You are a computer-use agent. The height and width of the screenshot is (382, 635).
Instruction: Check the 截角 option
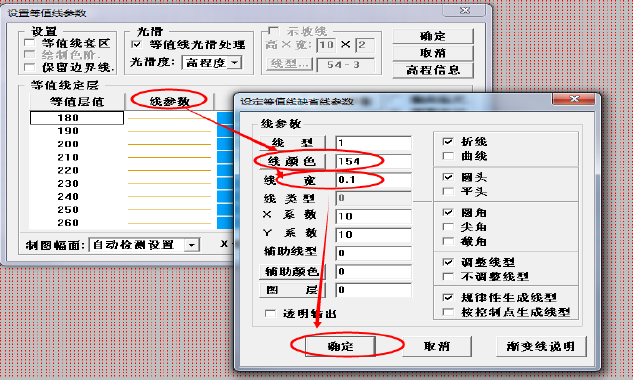[x=448, y=241]
